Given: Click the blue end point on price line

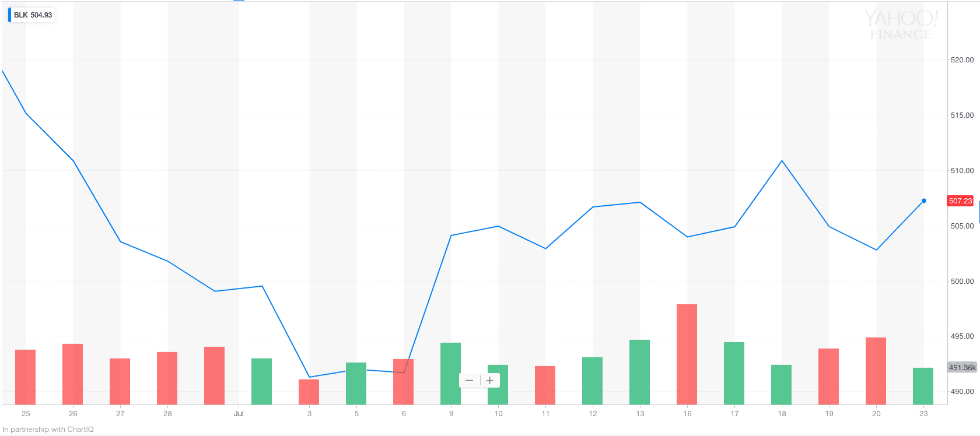Looking at the screenshot, I should click(x=924, y=201).
